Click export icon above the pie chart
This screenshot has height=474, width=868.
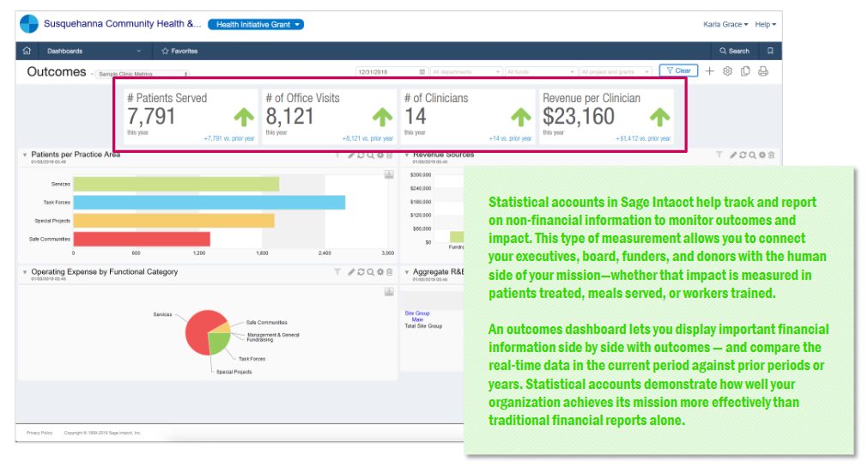tap(389, 291)
